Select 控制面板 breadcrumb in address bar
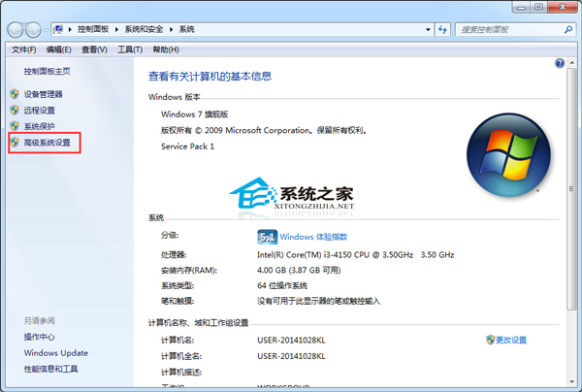 click(x=93, y=29)
